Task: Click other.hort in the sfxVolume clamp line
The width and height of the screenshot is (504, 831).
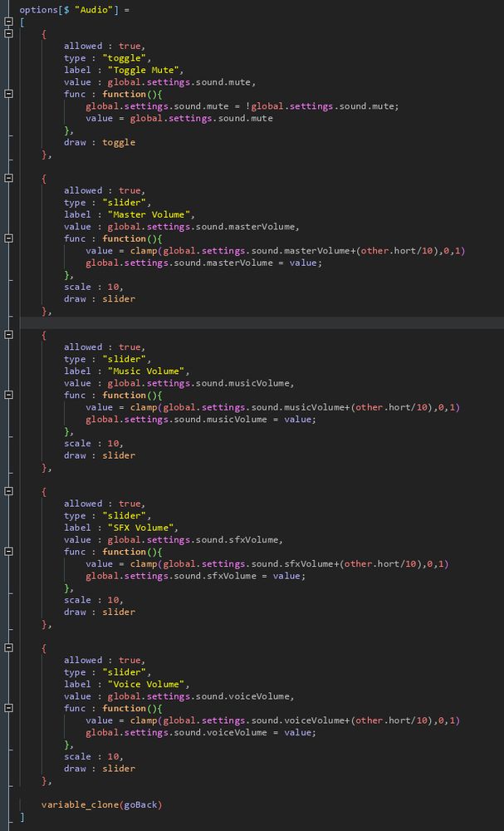Action: (x=371, y=564)
